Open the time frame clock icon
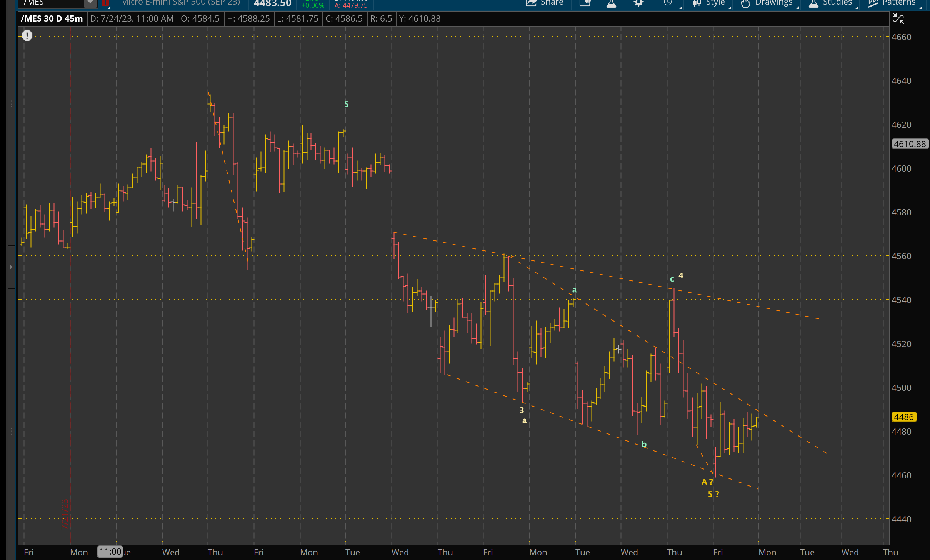This screenshot has height=560, width=930. click(668, 3)
